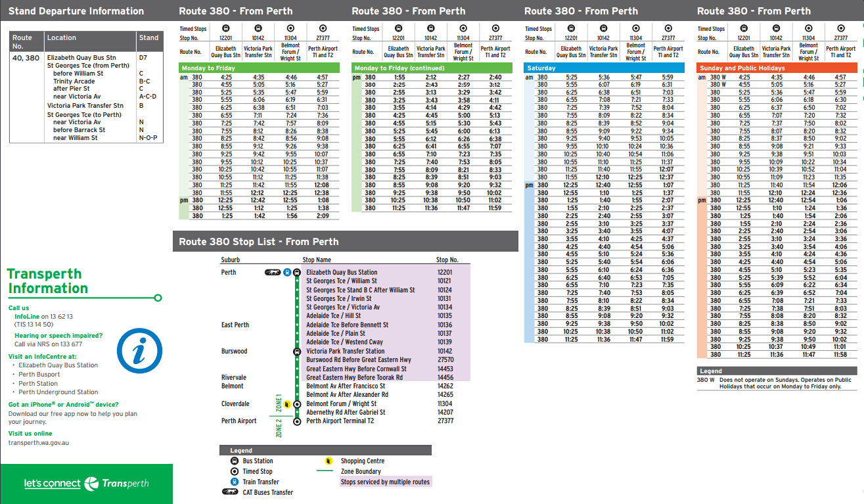
Task: Click the 'Transperth Information' green heading
Action: tap(47, 281)
